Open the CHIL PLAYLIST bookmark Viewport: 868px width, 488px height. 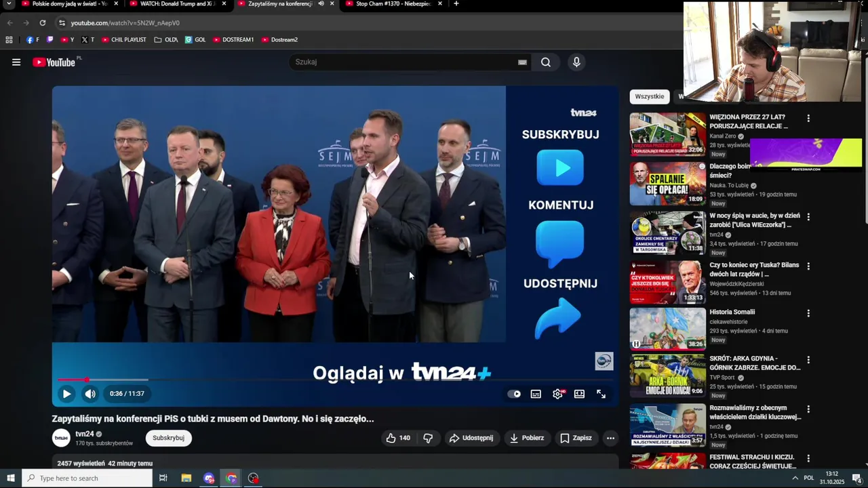(123, 40)
